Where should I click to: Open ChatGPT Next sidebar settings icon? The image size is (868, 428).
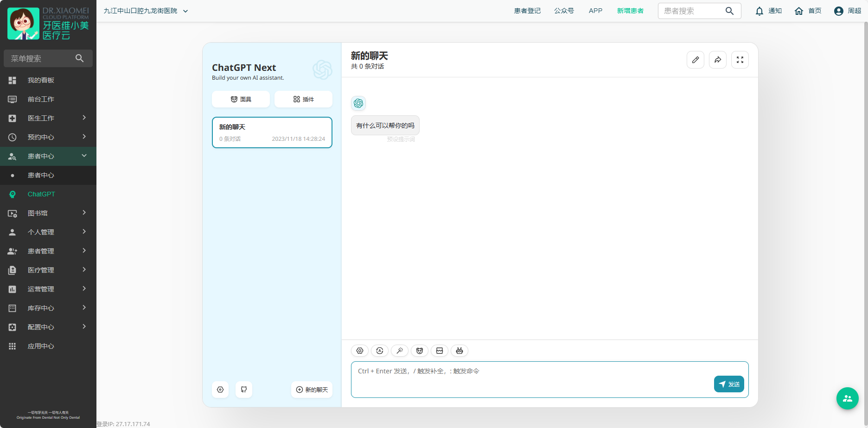[220, 390]
